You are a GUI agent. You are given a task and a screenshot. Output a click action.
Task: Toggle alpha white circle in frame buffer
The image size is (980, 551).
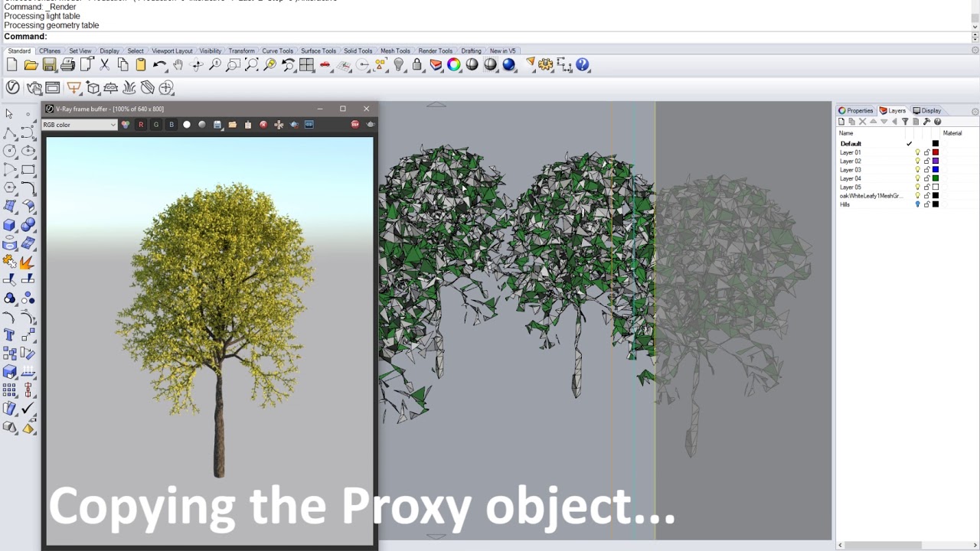point(187,125)
